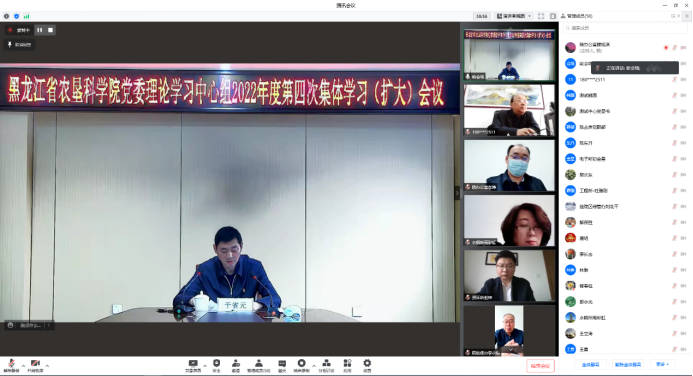Screen dimensions: 693x376
Task: Select masked participant video thumbnail
Action: pyautogui.click(x=509, y=165)
